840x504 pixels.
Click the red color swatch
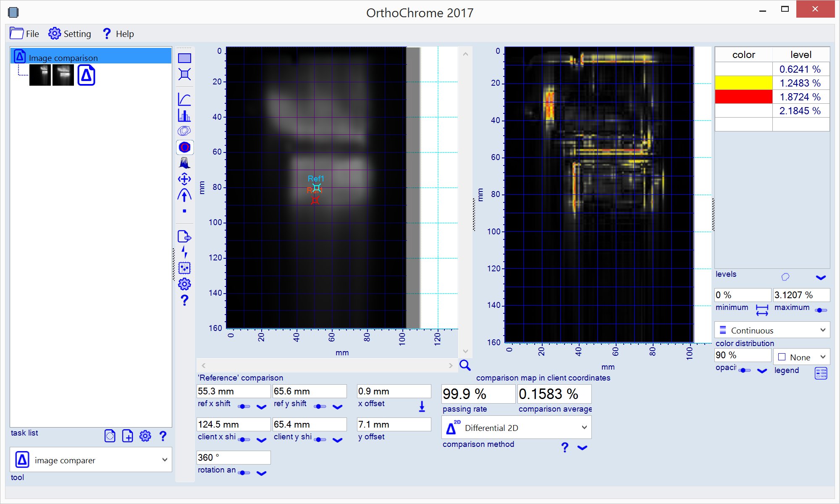[x=743, y=97]
